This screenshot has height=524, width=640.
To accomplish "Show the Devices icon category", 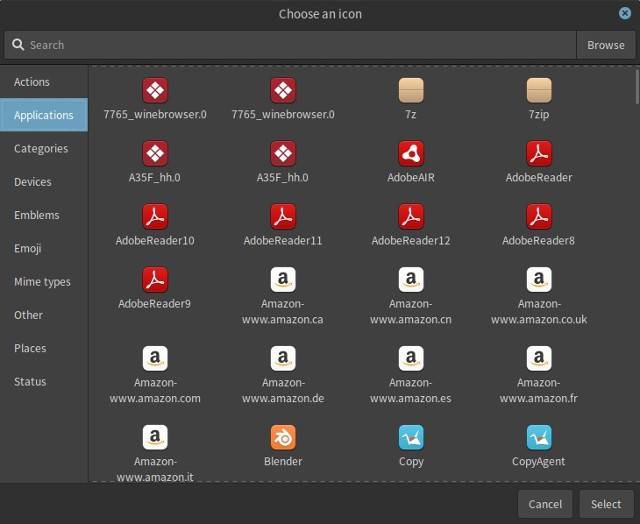I will tap(44, 182).
